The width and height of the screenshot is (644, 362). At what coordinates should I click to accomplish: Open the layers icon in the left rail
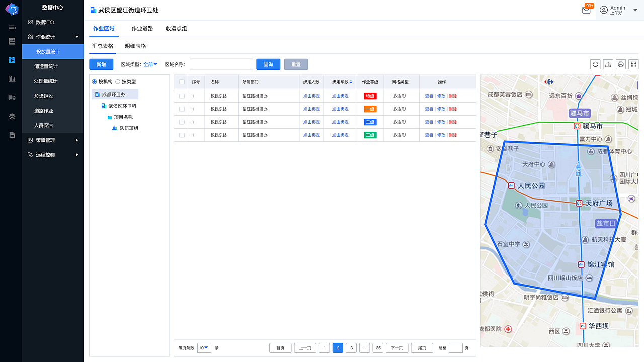[12, 116]
